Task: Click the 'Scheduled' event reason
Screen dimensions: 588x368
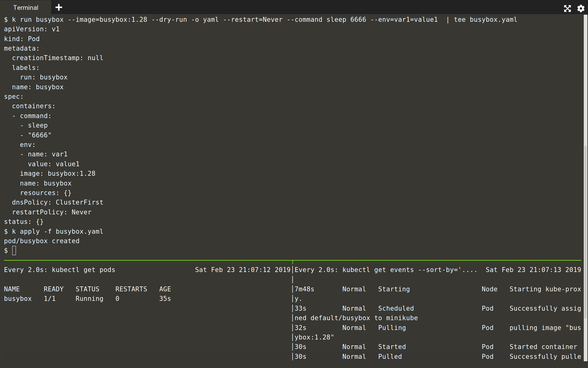Action: click(x=396, y=309)
